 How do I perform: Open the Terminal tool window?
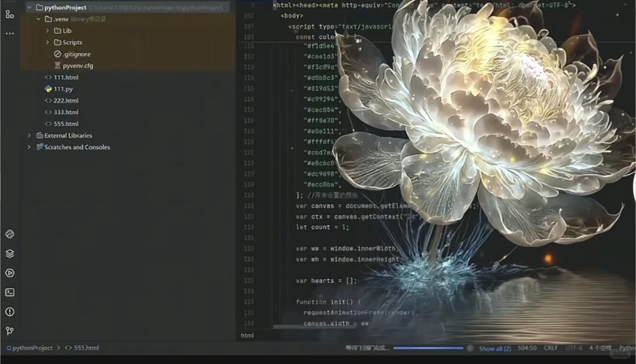10,292
